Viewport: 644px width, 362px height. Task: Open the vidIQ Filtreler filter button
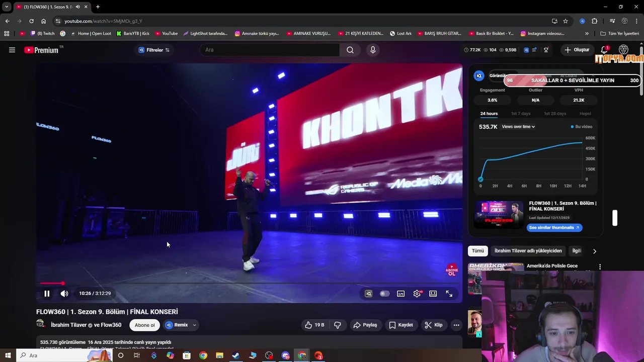[x=154, y=50]
